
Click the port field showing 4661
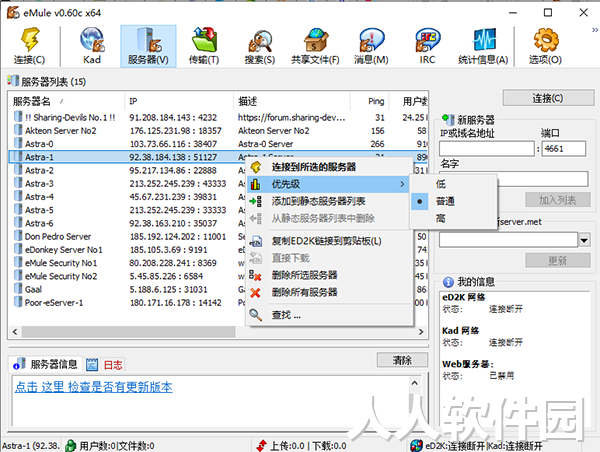pos(564,148)
